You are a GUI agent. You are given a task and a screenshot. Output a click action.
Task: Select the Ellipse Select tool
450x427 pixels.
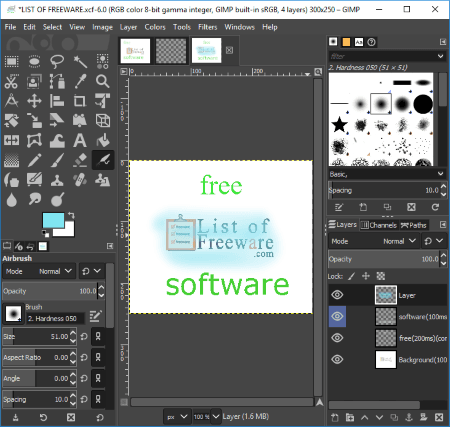(x=34, y=61)
